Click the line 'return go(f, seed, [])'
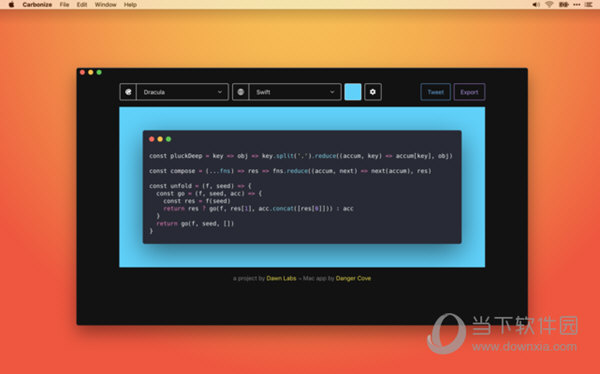 pos(195,223)
